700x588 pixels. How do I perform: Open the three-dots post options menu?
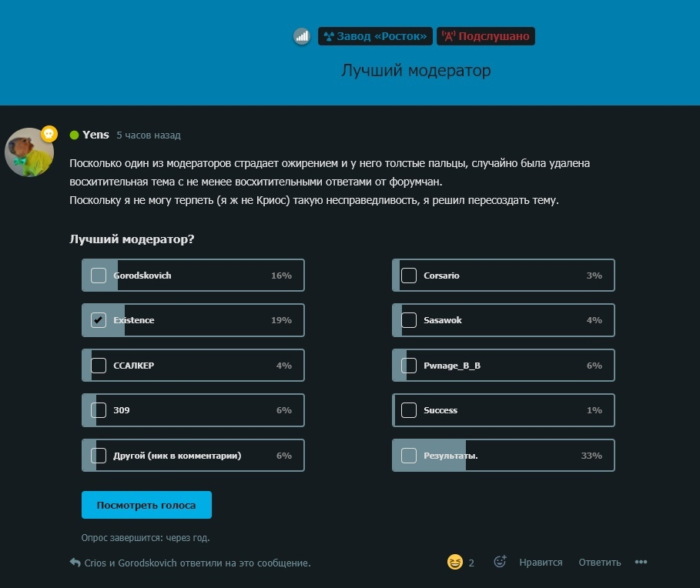641,562
